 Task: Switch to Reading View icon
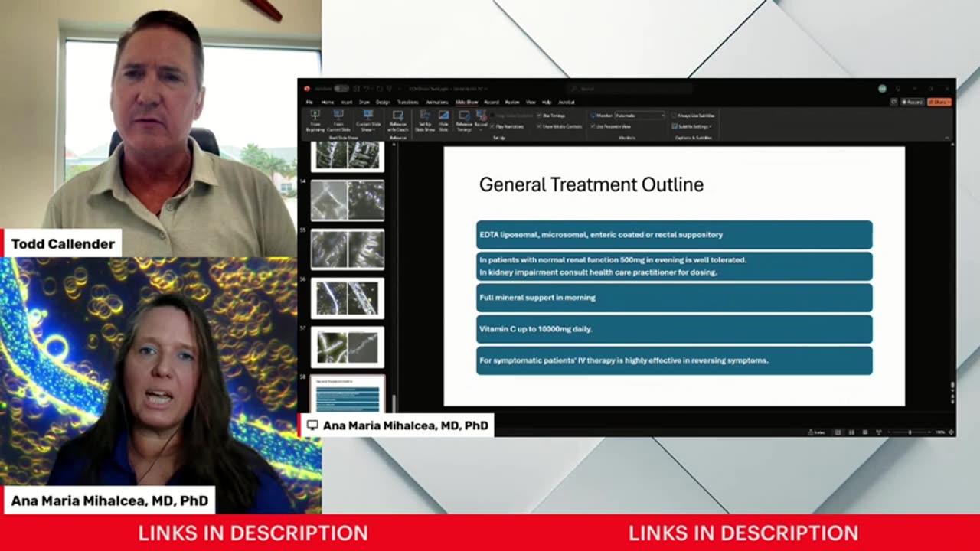point(865,432)
